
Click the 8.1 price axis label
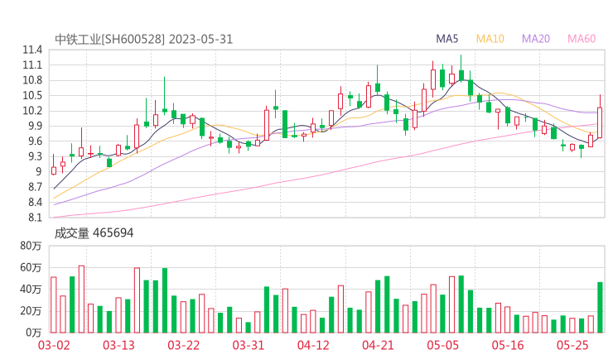click(x=34, y=218)
